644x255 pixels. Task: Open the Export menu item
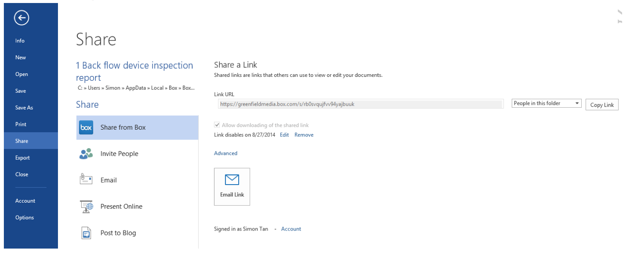click(x=23, y=158)
